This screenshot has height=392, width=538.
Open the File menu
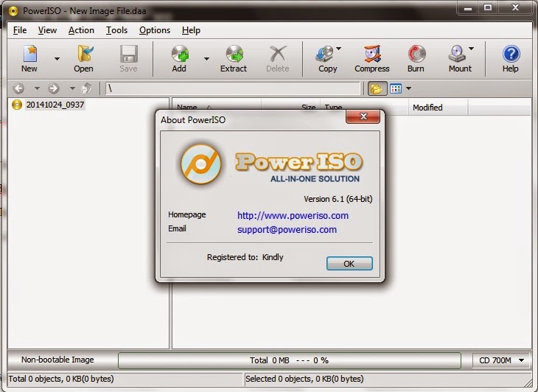[20, 30]
